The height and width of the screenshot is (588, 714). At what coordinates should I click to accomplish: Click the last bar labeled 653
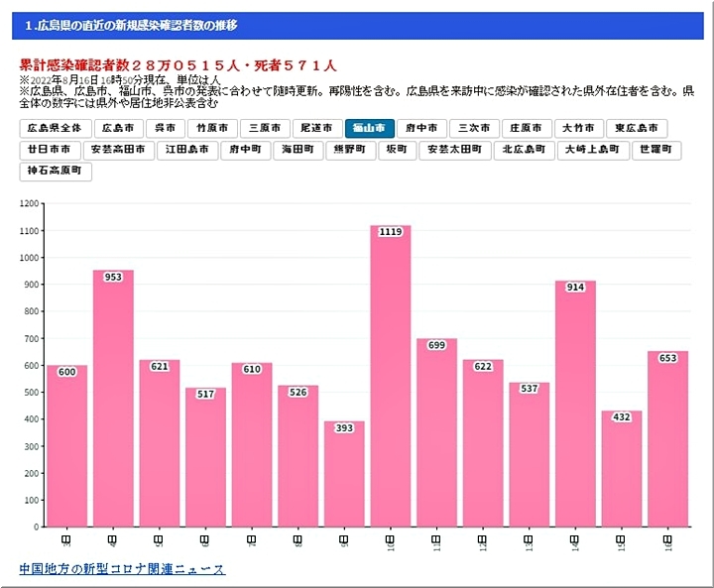coord(667,438)
